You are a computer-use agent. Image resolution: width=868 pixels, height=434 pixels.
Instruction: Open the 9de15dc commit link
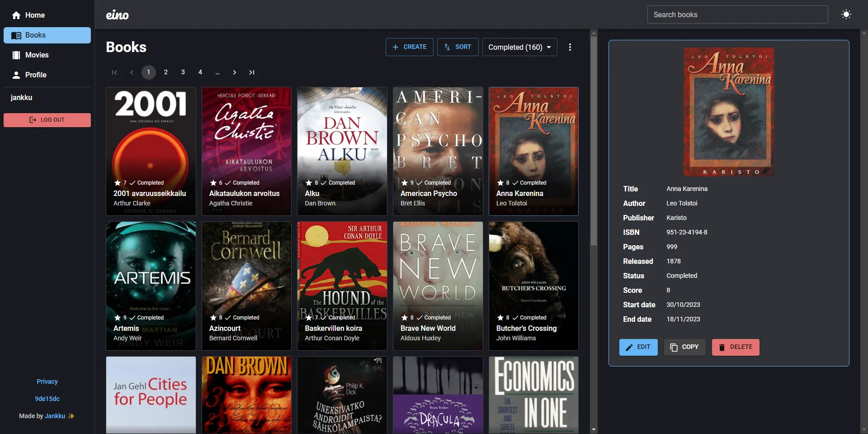tap(47, 399)
